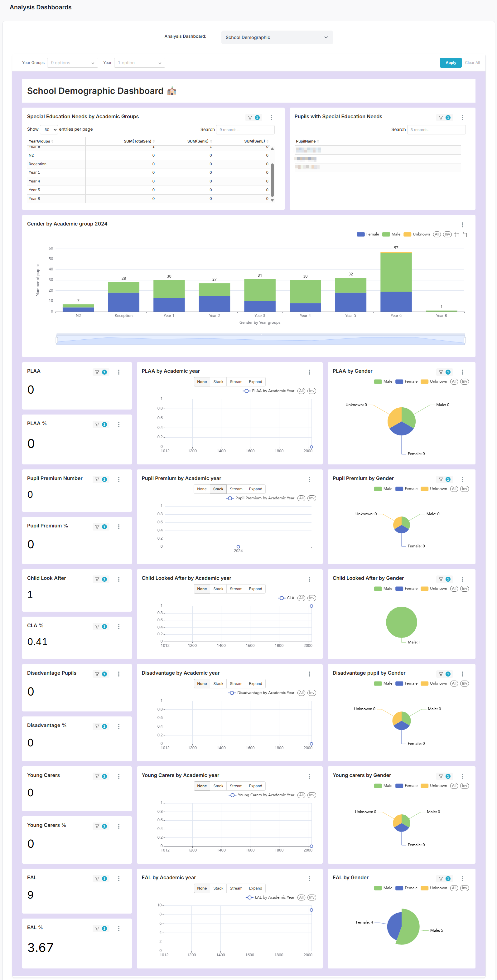Open filter icon on Special Education Needs table
The image size is (497, 980).
pyautogui.click(x=250, y=118)
